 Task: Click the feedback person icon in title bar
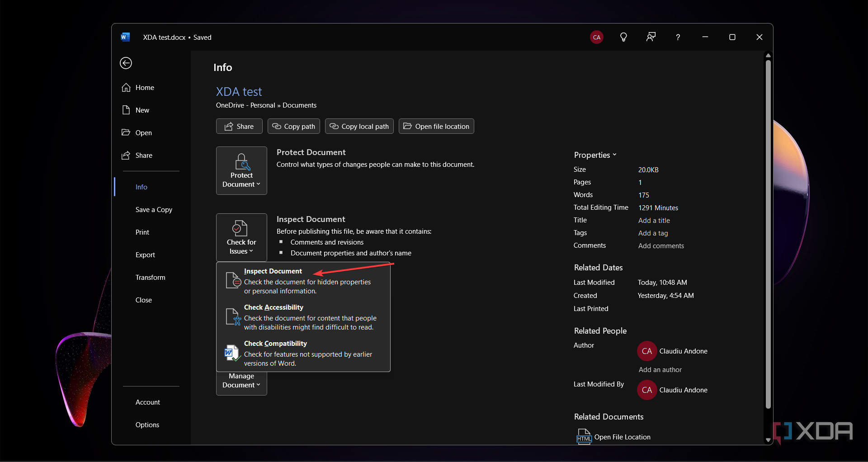pos(651,37)
